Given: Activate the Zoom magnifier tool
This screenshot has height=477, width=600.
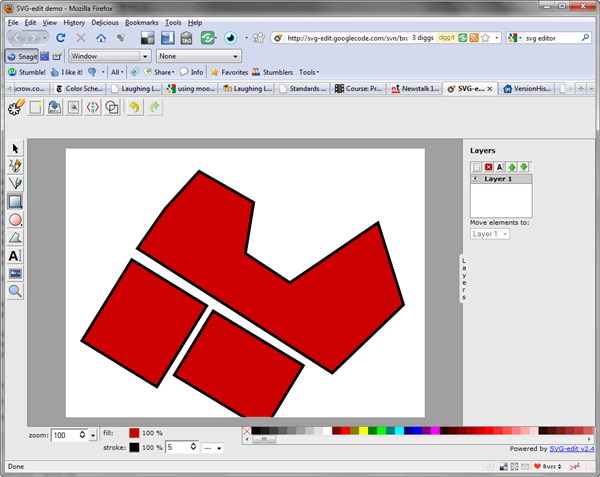Looking at the screenshot, I should [x=15, y=291].
